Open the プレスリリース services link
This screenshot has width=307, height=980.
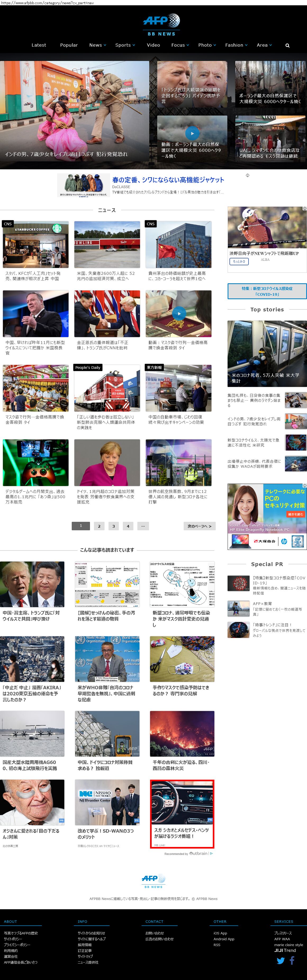click(283, 933)
